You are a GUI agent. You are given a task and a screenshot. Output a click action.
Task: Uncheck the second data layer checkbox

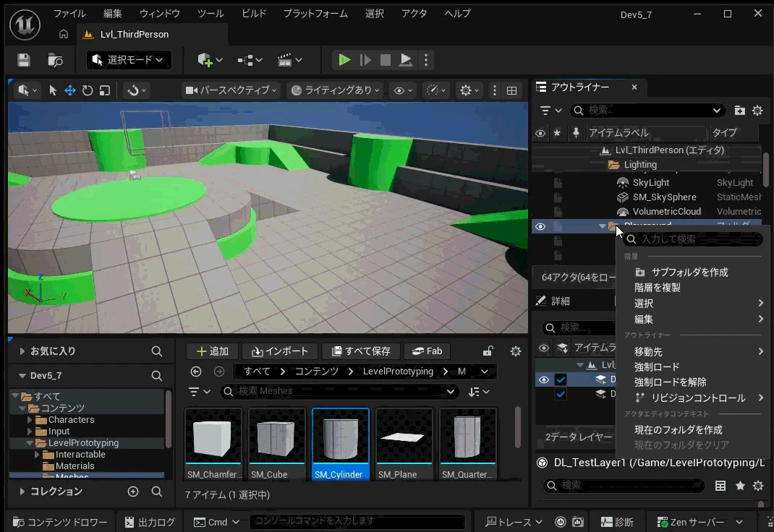click(561, 395)
